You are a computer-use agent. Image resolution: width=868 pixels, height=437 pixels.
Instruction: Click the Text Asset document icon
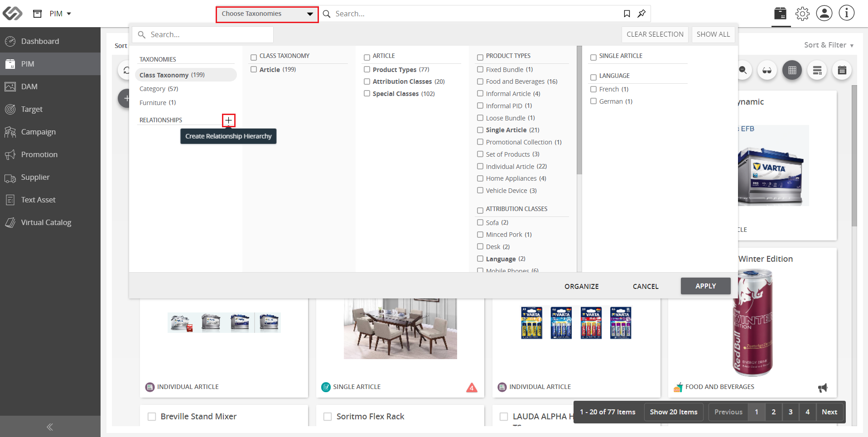[10, 200]
